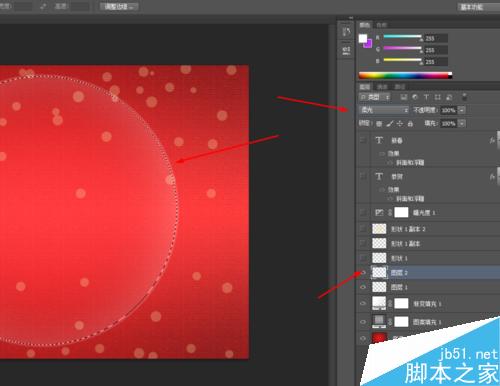
Task: Click the 图案填充 1 layer mask thumbnail
Action: click(x=401, y=322)
